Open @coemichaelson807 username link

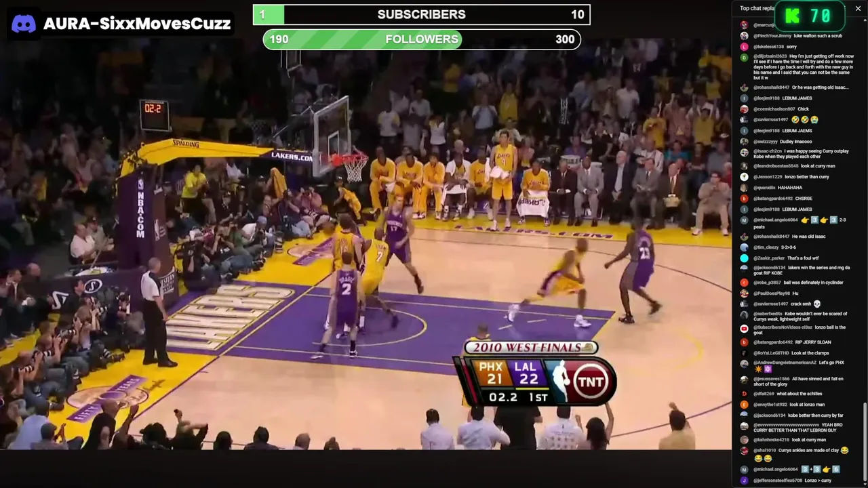774,109
